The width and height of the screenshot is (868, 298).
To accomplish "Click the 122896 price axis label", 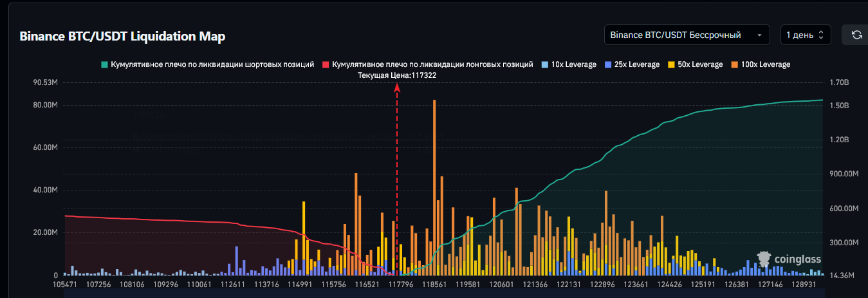I will [x=602, y=284].
